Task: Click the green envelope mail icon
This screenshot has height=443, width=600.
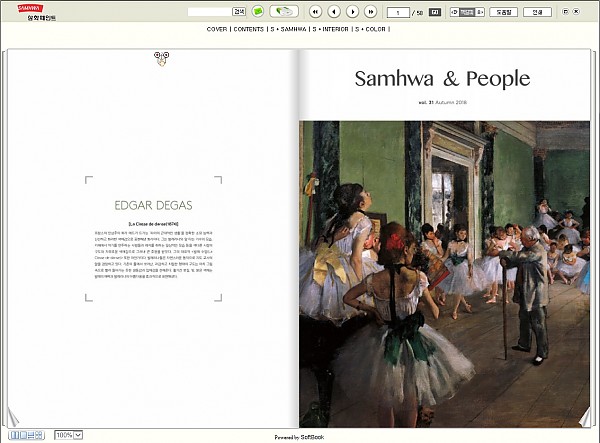Action: tap(258, 11)
